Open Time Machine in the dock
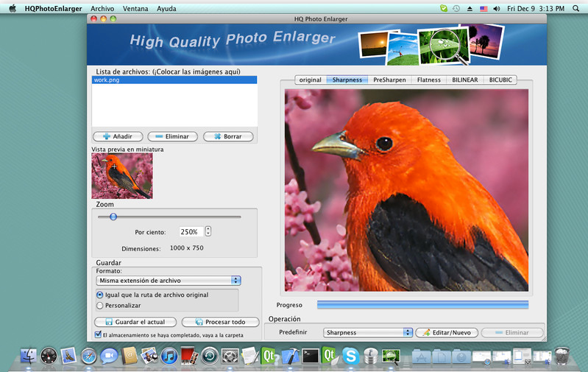Screen dimensions: 588x372 pyautogui.click(x=210, y=356)
